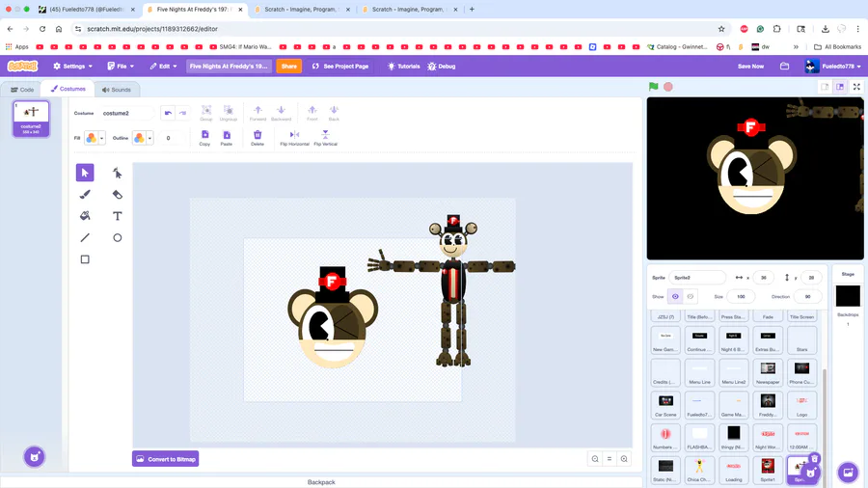Image resolution: width=868 pixels, height=488 pixels.
Task: Zoom out of the paint canvas
Action: click(595, 459)
